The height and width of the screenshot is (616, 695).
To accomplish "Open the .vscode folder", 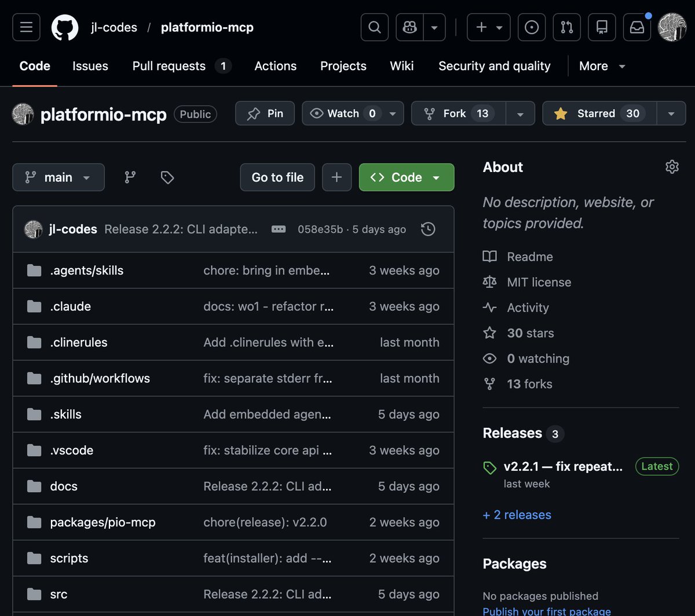I will 72,450.
